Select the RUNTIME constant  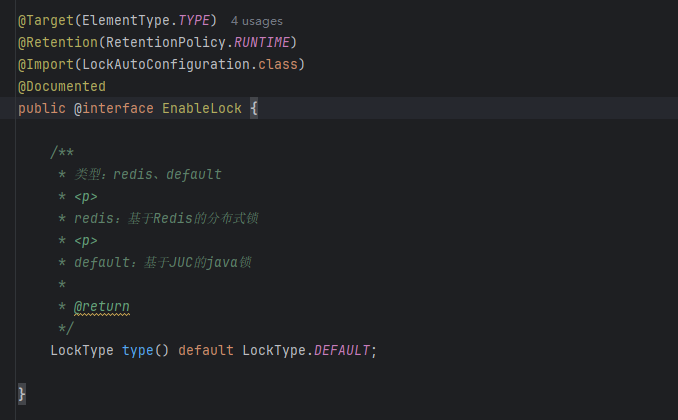(x=262, y=42)
